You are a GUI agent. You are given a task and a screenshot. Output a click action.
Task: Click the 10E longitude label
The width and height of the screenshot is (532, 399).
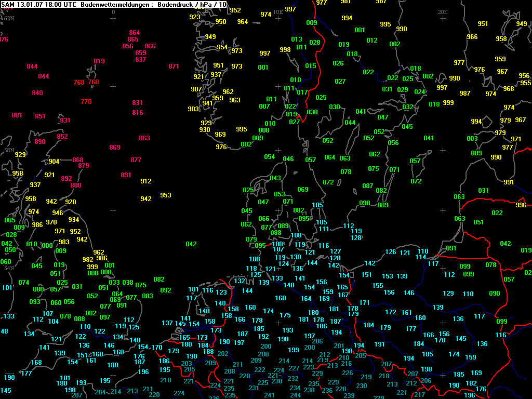point(278,11)
